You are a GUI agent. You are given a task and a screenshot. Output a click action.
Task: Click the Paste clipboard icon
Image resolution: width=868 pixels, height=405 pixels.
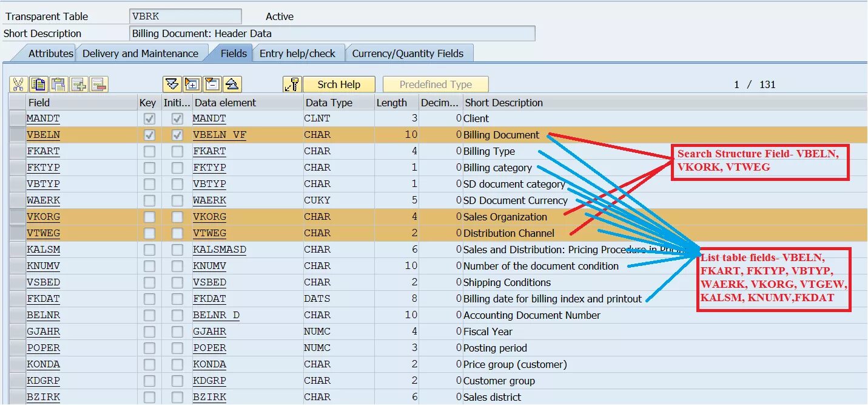point(58,84)
